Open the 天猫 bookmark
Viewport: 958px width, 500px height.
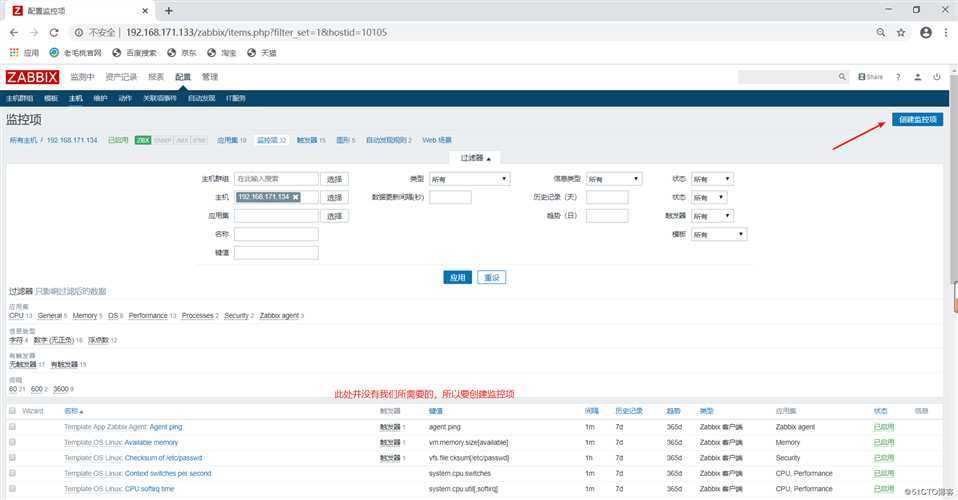pos(261,53)
